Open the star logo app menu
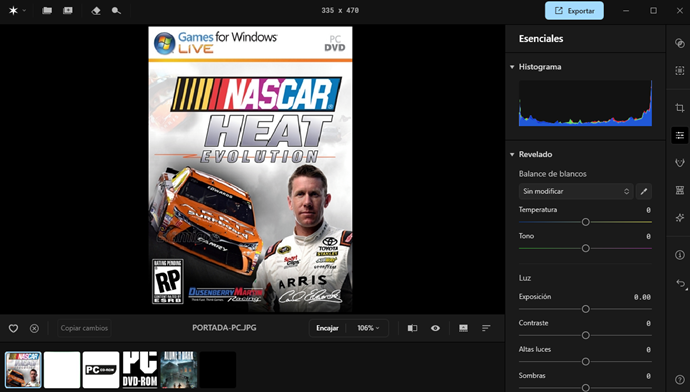 (16, 11)
